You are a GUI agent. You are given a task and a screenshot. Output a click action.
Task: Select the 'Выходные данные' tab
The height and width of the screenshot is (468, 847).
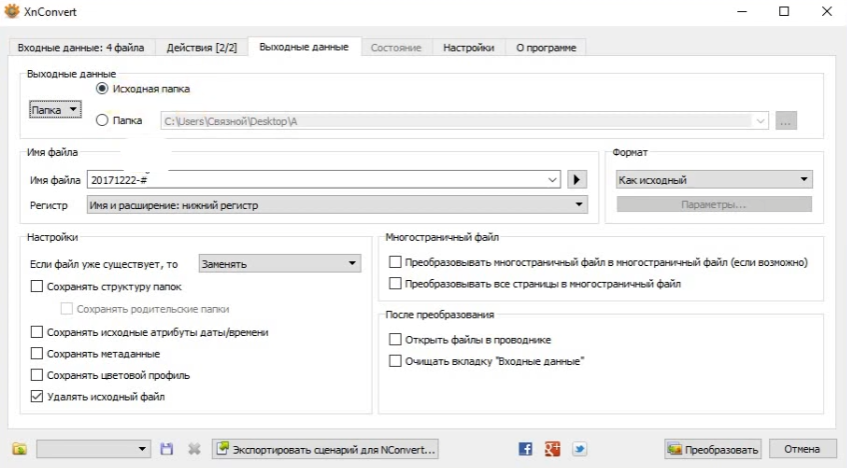304,46
